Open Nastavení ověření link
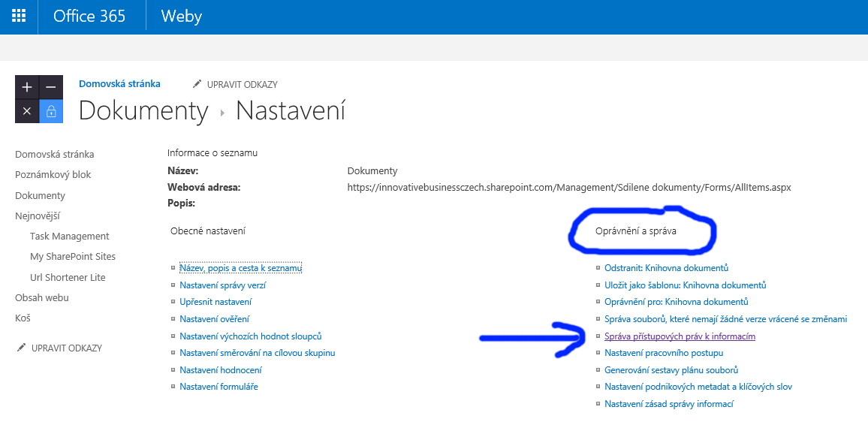 point(214,318)
